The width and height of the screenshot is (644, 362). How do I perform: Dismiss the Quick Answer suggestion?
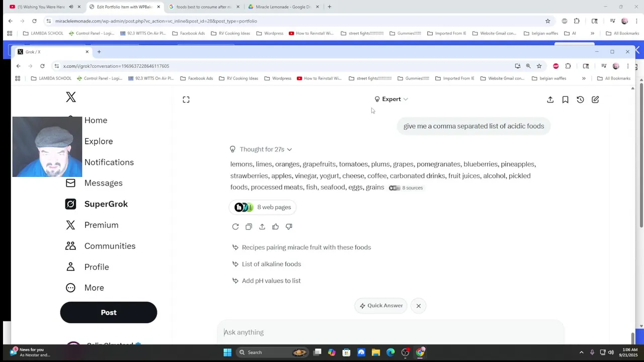click(419, 306)
